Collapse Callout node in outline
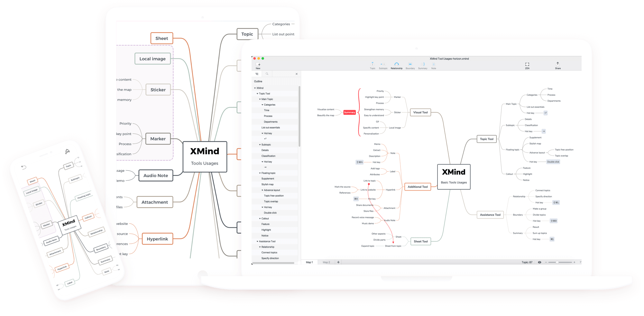The height and width of the screenshot is (316, 644). [260, 218]
